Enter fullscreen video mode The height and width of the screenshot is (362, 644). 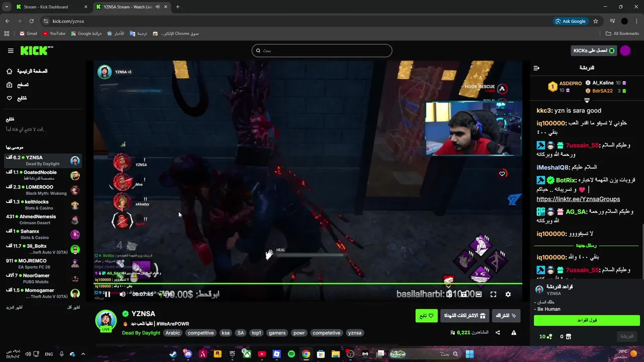coord(493,295)
